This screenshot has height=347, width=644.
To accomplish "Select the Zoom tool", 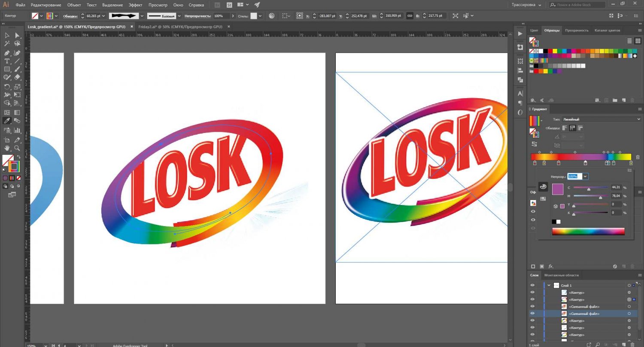I will pos(17,148).
